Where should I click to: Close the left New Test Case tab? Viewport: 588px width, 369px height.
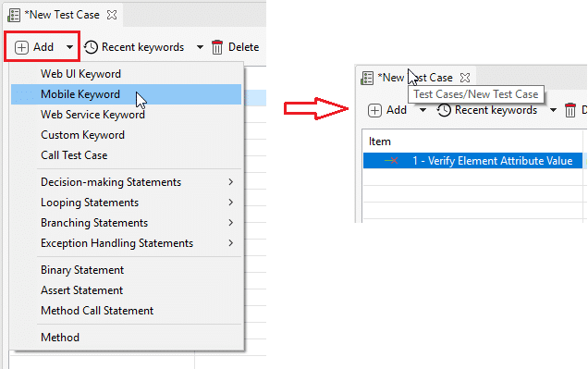(x=112, y=15)
